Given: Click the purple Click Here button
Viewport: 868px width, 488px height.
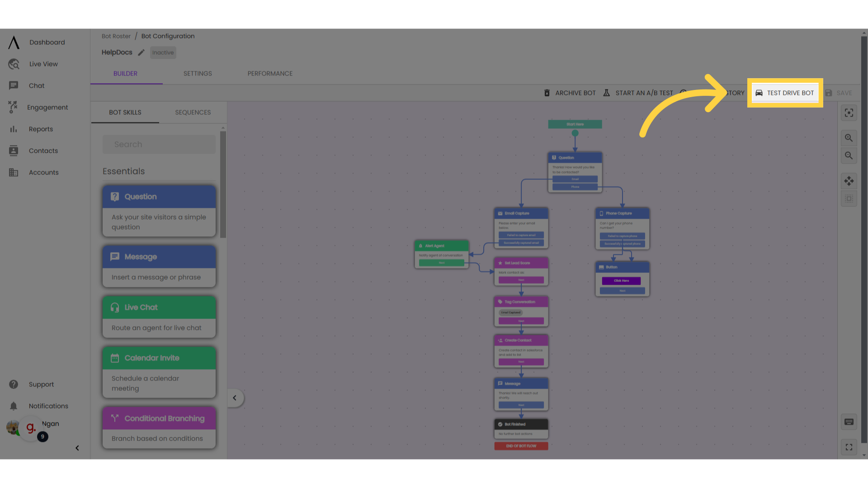Looking at the screenshot, I should [621, 281].
